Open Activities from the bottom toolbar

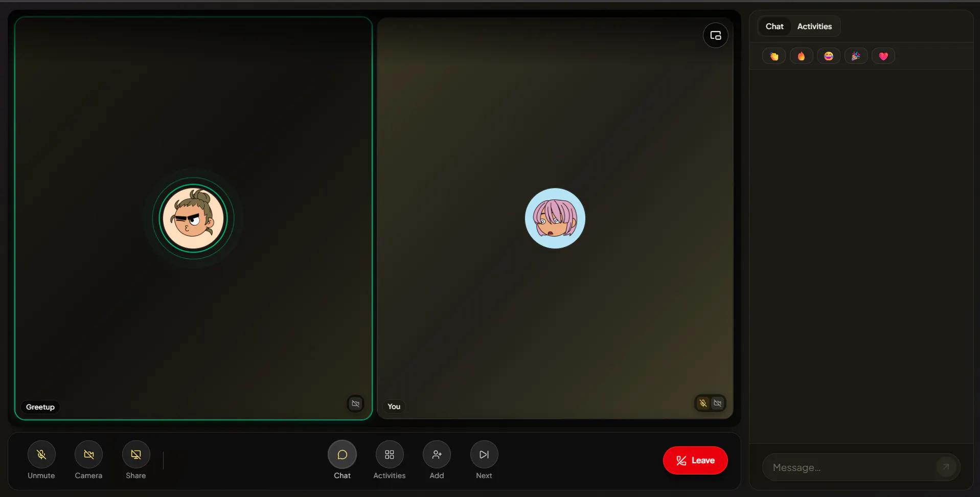point(390,455)
